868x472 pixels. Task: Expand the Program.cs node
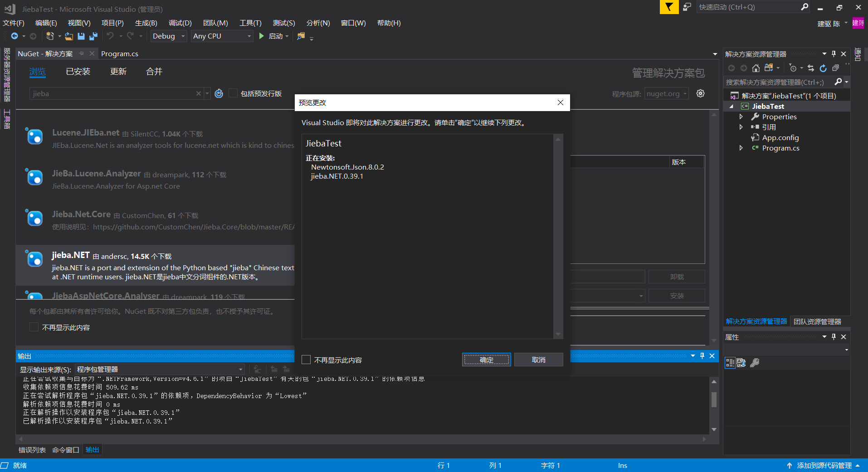741,148
